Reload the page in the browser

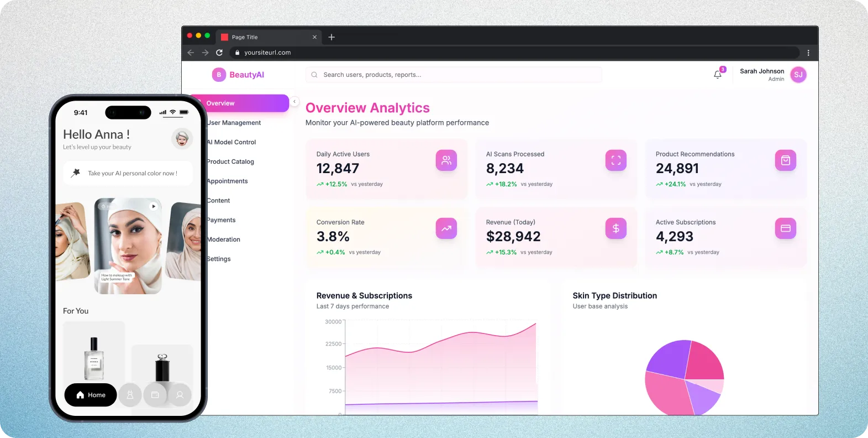[219, 53]
